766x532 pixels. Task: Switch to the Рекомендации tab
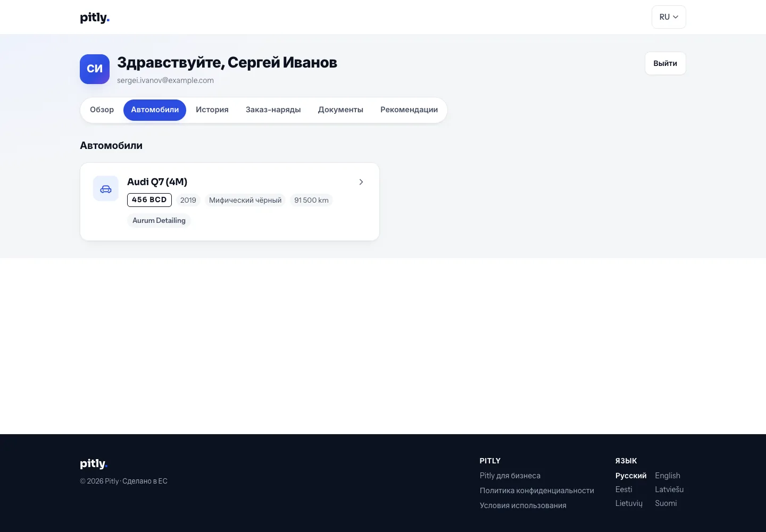[409, 110]
